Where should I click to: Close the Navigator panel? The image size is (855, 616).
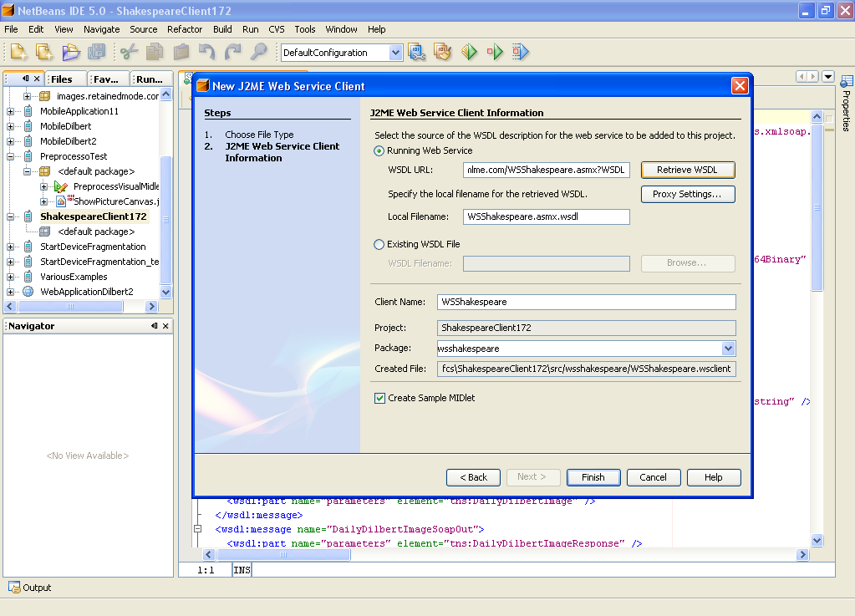(165, 326)
